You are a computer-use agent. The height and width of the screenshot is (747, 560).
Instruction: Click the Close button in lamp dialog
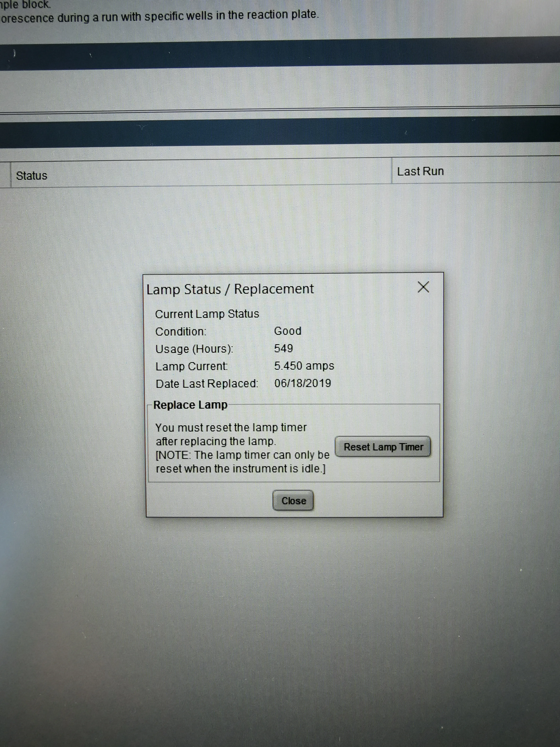(x=293, y=500)
